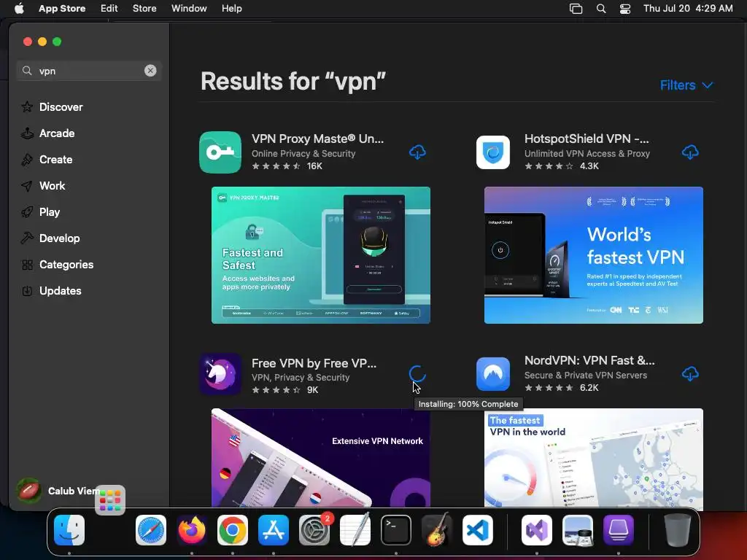This screenshot has width=747, height=560.
Task: Open the Store menu
Action: coord(144,9)
